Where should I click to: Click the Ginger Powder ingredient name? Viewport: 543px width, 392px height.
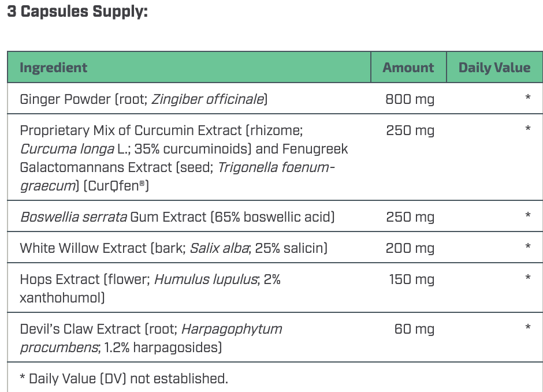[x=65, y=99]
